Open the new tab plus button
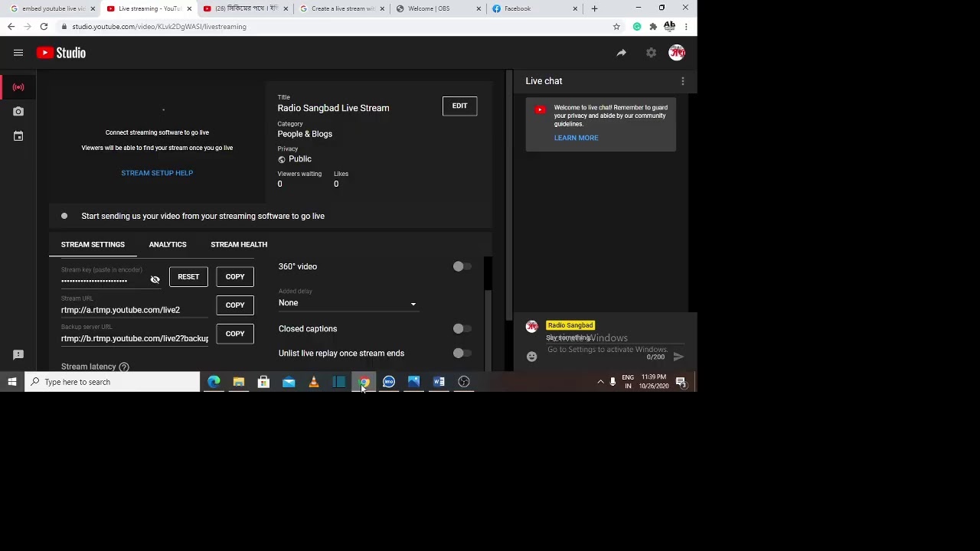 594,8
